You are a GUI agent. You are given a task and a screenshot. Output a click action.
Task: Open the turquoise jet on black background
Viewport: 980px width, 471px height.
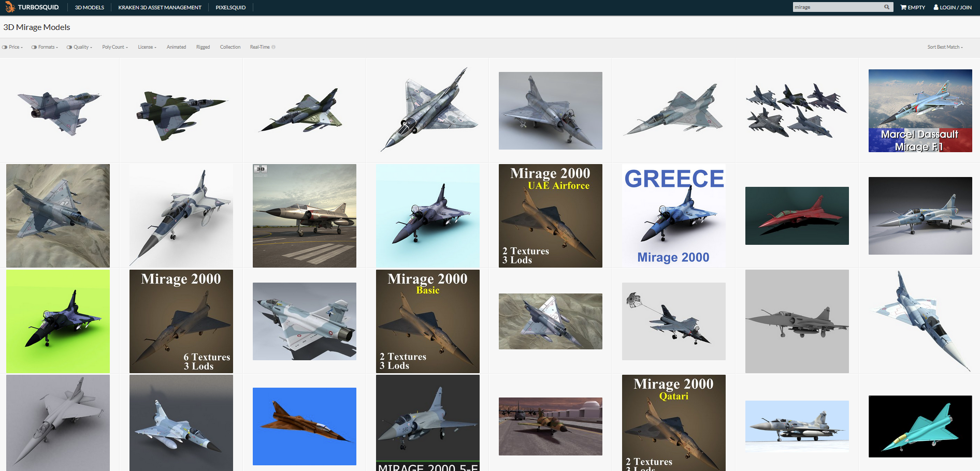tap(920, 426)
